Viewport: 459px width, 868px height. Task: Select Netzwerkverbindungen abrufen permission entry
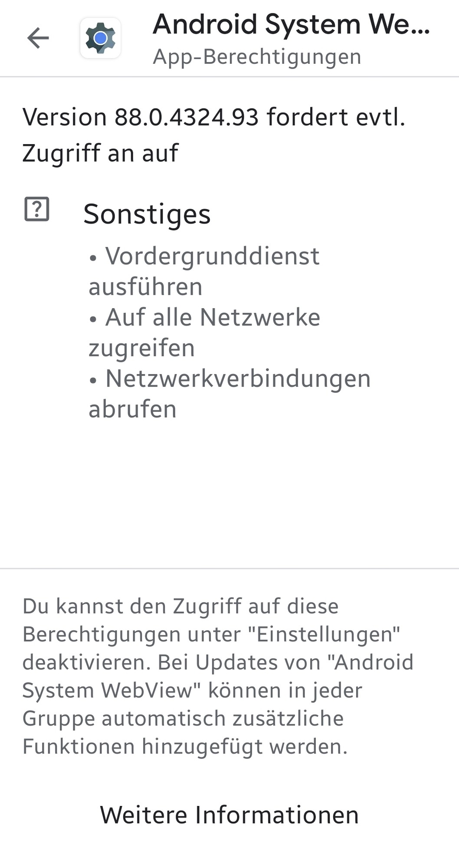(229, 394)
